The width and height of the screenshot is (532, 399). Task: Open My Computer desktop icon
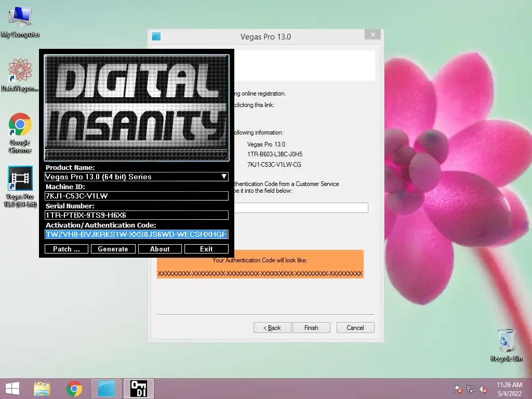[20, 22]
